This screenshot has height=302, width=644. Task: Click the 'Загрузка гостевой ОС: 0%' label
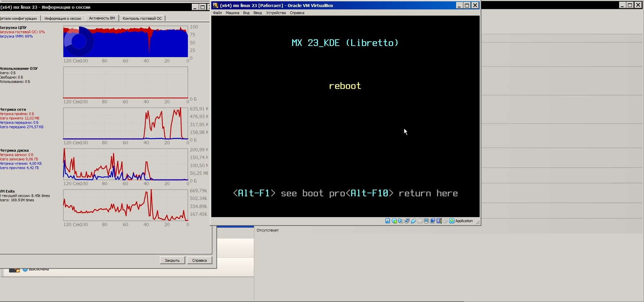(22, 32)
